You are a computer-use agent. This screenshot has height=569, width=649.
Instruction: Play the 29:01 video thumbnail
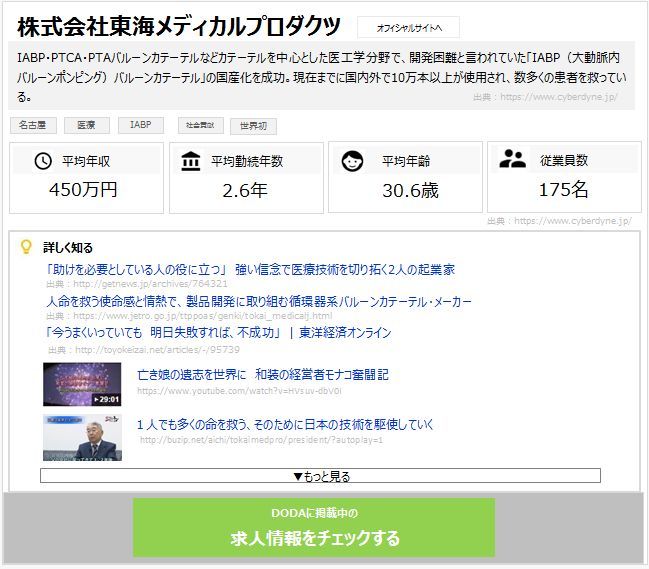point(82,384)
